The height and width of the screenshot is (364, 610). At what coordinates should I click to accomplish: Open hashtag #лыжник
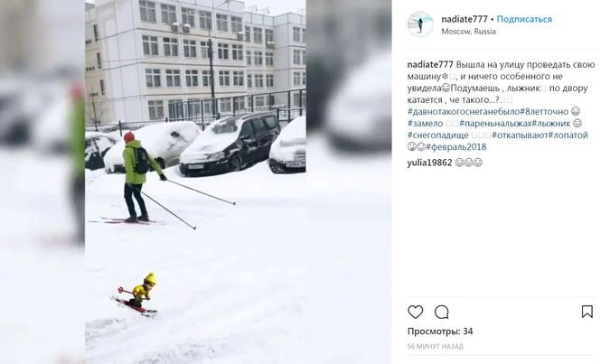tap(551, 123)
